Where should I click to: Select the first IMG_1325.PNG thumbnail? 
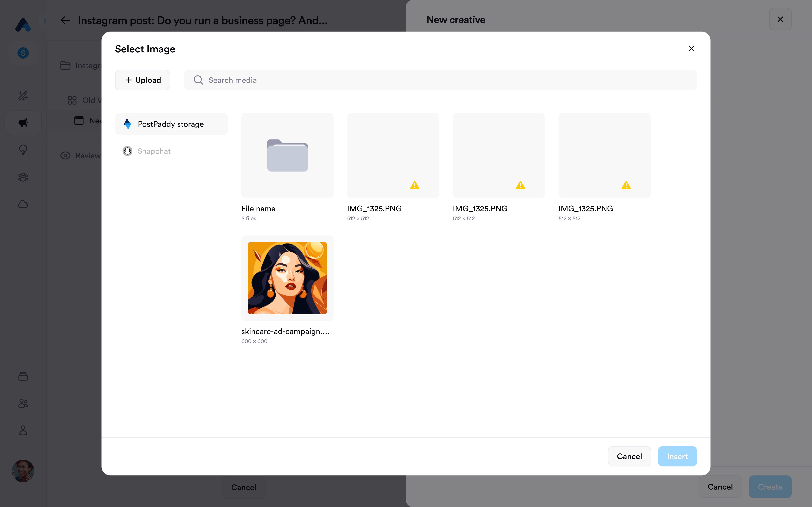coord(393,156)
